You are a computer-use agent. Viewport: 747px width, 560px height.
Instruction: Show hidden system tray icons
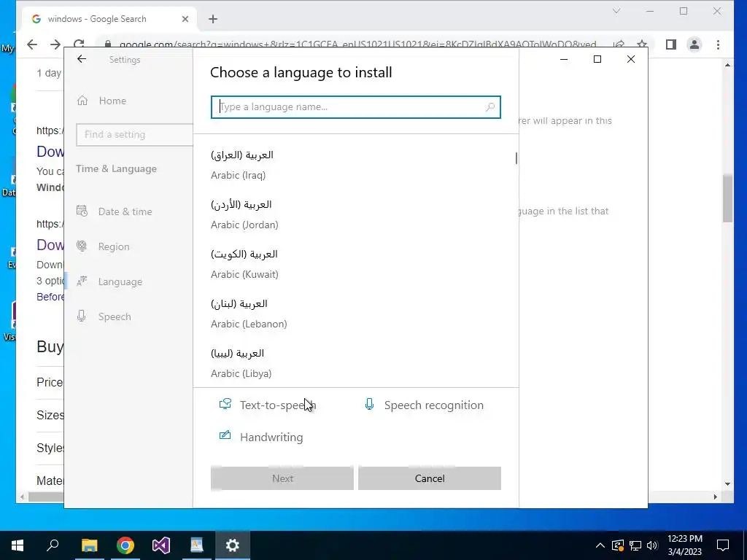[600, 545]
